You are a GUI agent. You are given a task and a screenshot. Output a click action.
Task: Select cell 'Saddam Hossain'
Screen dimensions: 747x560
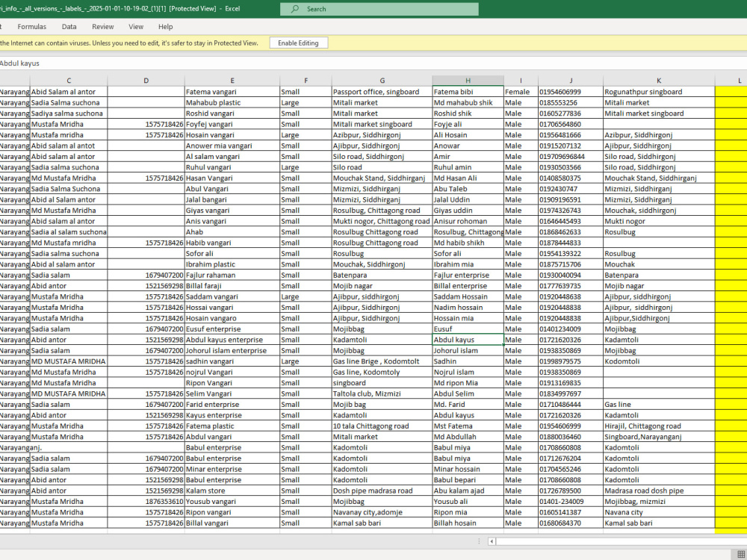point(468,296)
